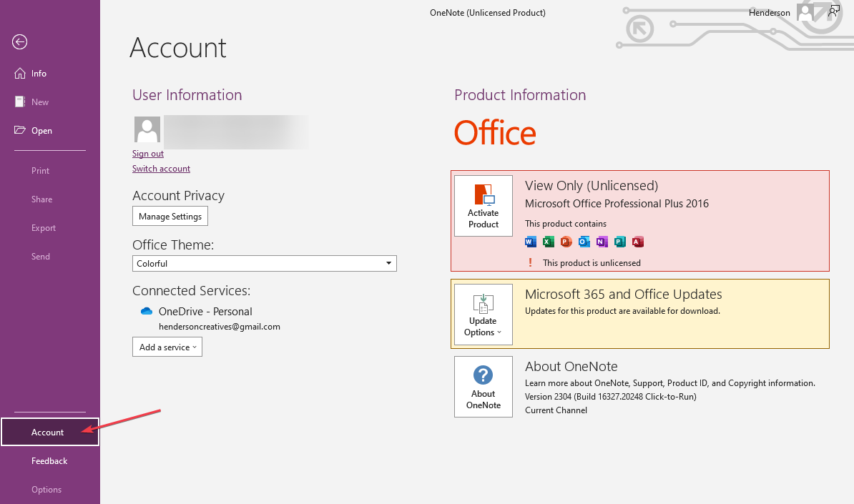
Task: Open the Share menu item
Action: (42, 199)
